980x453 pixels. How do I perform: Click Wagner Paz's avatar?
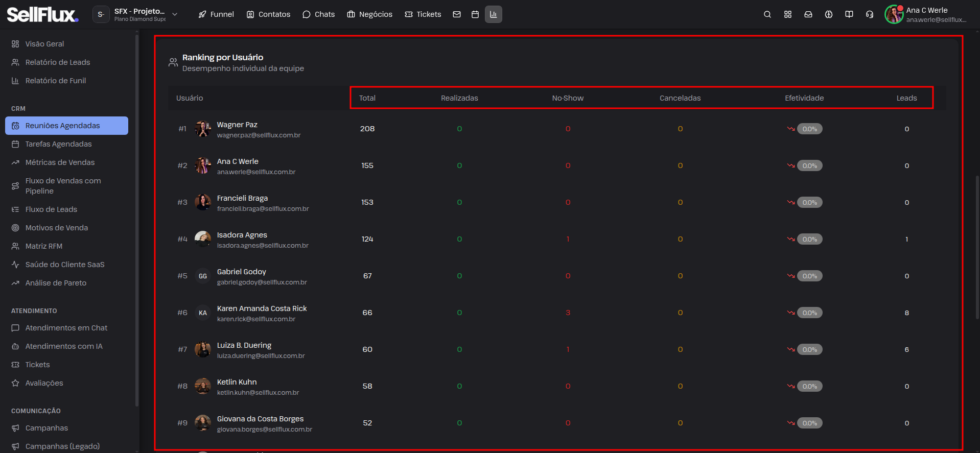tap(203, 129)
